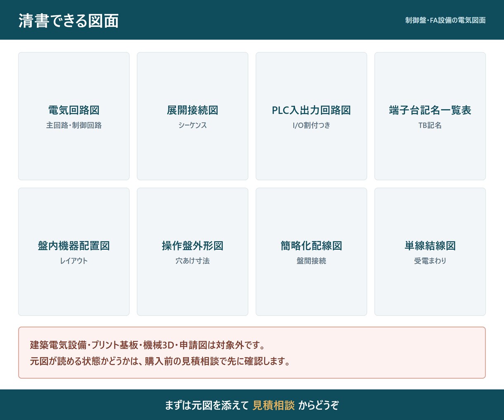Image resolution: width=504 pixels, height=420 pixels.
Task: Click the 受電まわり subtitle
Action: click(x=430, y=261)
